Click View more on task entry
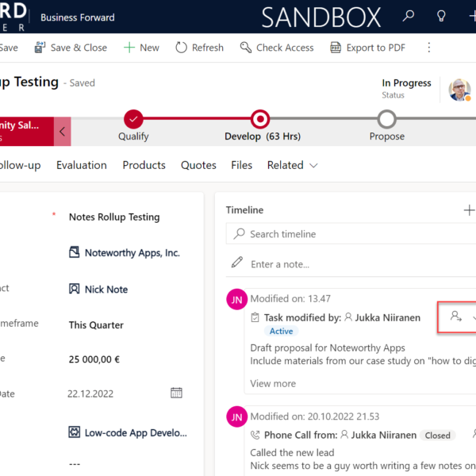476x476 pixels. [273, 383]
